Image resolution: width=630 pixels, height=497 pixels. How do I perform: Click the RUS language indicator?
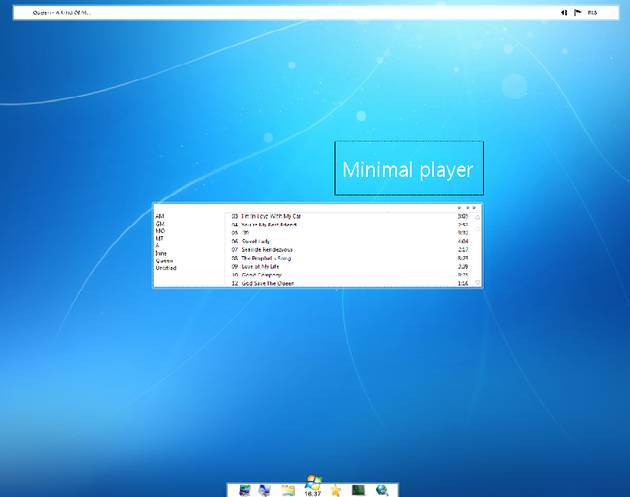tap(592, 13)
